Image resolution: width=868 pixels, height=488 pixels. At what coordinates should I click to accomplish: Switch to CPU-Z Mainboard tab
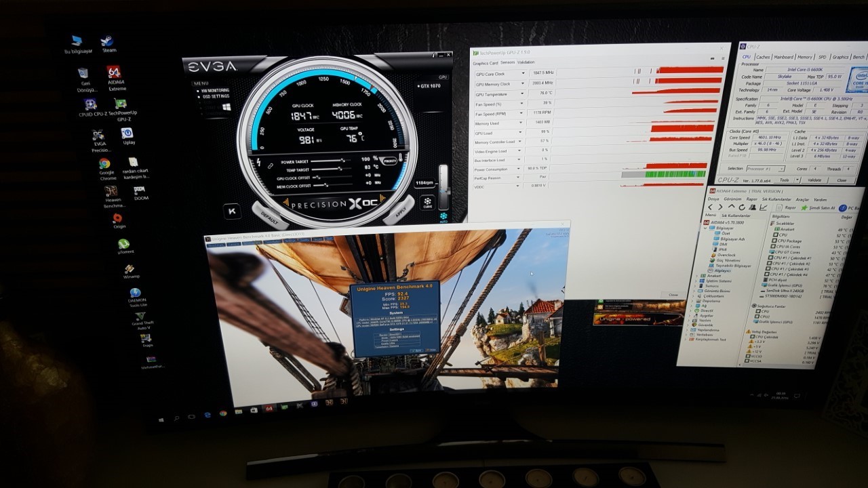pos(783,58)
